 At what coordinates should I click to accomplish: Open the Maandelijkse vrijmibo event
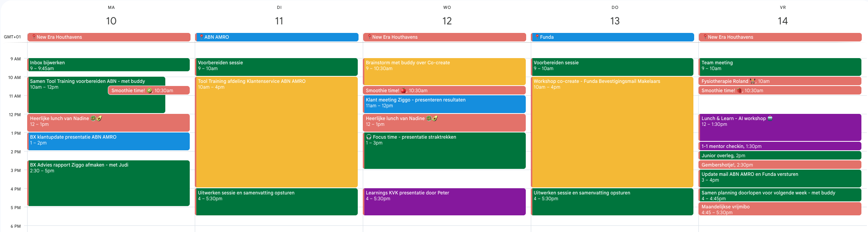click(x=780, y=209)
